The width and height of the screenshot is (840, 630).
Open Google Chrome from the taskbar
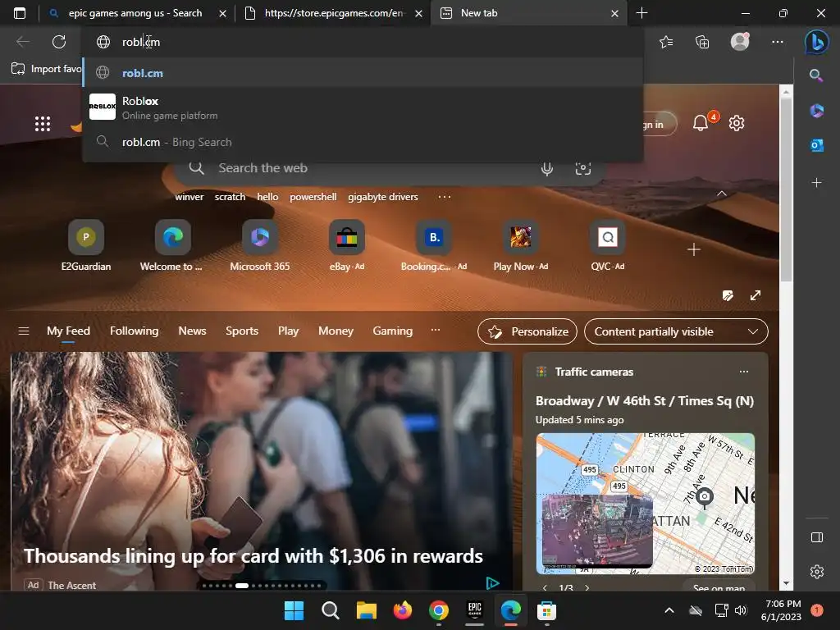coord(439,610)
